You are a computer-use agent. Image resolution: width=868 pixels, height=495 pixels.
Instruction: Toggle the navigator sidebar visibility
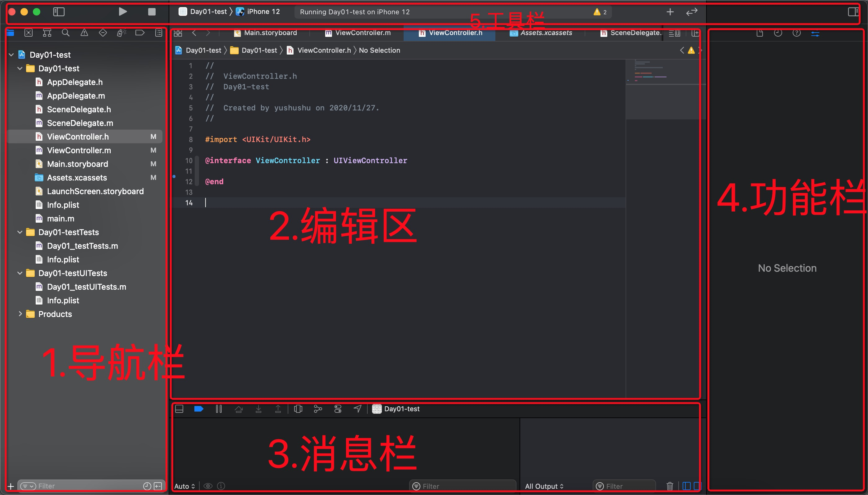click(x=59, y=11)
